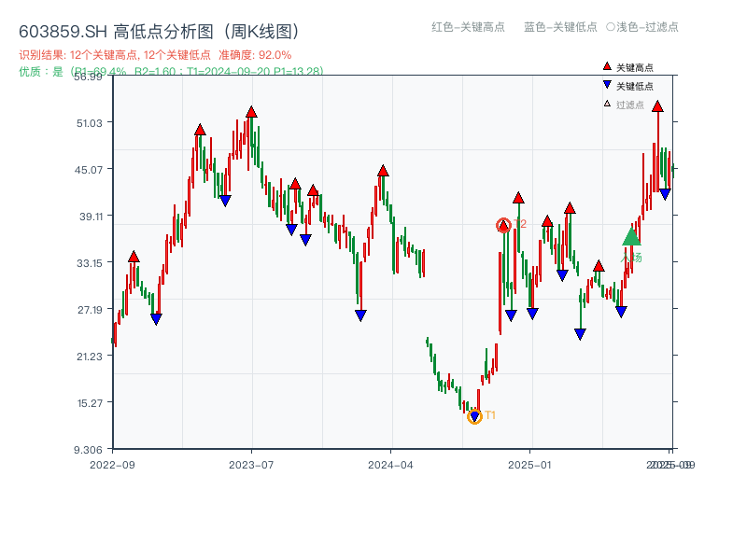747x560 pixels.
Task: Click the 2024-04 axis label
Action: tap(391, 464)
